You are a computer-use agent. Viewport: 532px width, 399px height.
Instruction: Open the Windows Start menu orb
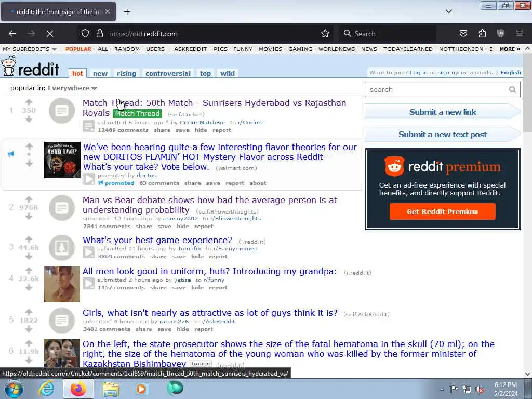(14, 389)
